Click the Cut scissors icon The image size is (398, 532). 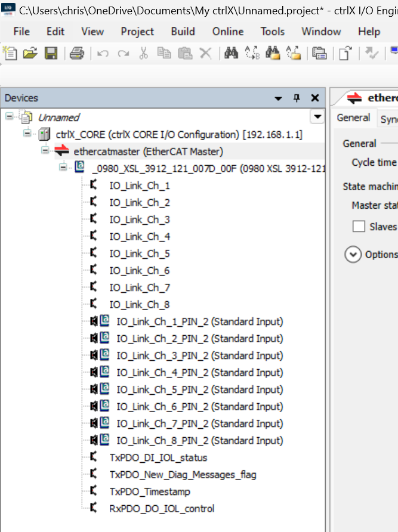tap(144, 53)
